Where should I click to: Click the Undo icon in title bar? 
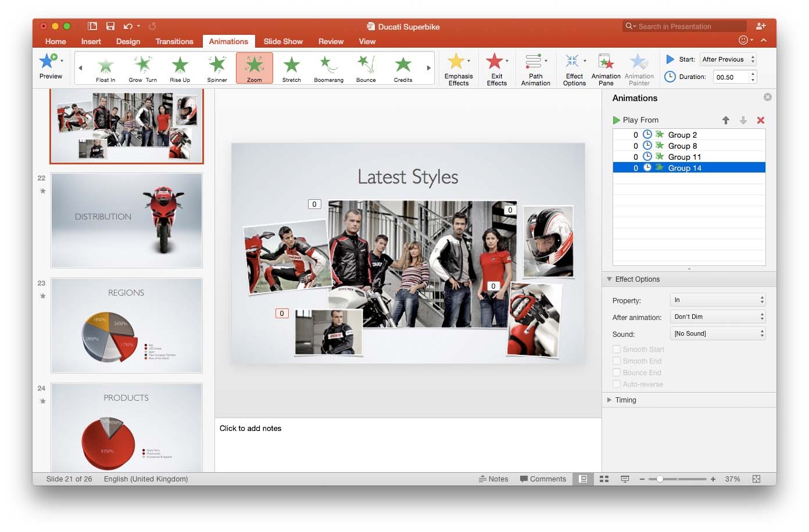pyautogui.click(x=128, y=26)
